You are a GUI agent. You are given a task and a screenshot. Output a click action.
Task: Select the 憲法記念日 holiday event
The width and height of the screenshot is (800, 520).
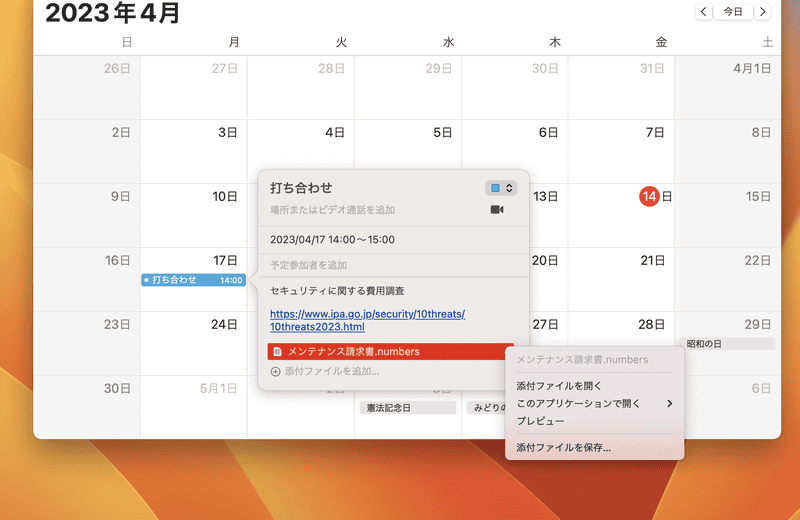(407, 408)
